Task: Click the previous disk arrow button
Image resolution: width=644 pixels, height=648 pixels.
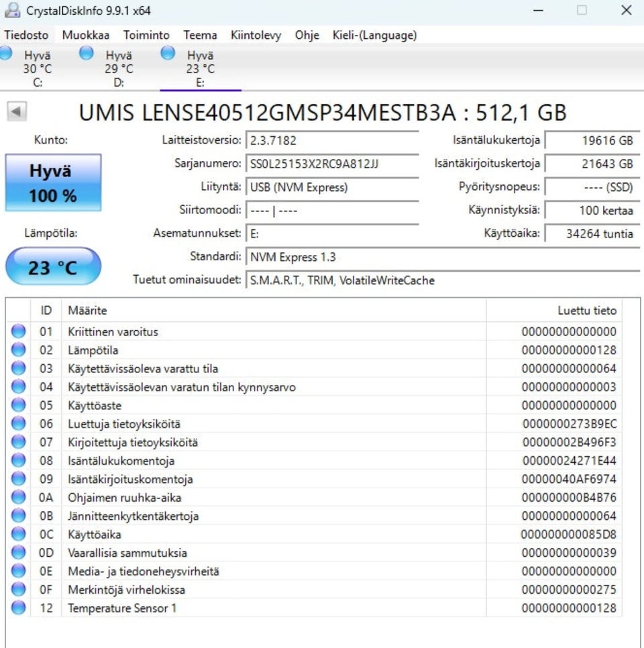Action: (x=17, y=111)
